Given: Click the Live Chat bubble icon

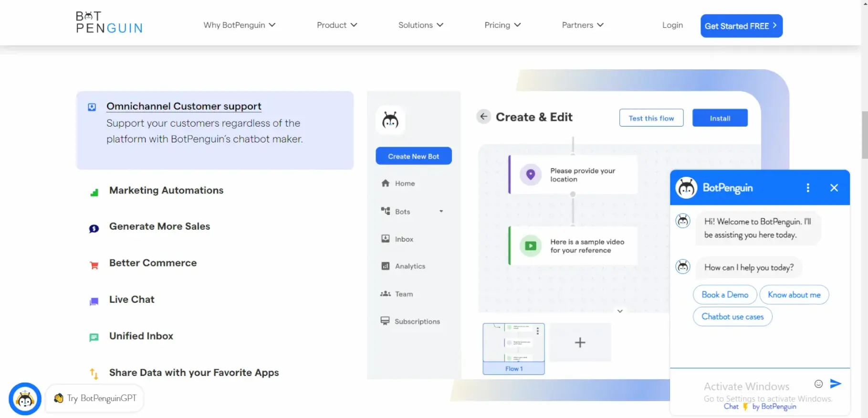Looking at the screenshot, I should (x=94, y=301).
